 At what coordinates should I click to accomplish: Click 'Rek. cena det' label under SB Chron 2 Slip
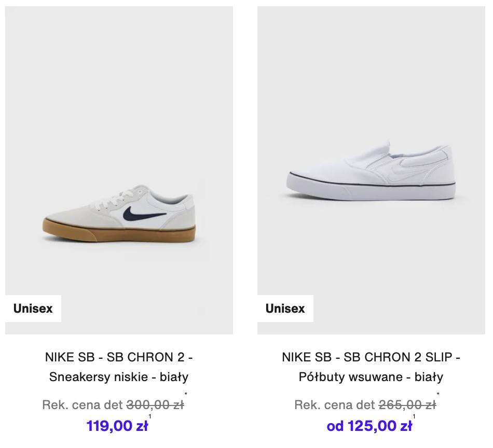coord(335,404)
